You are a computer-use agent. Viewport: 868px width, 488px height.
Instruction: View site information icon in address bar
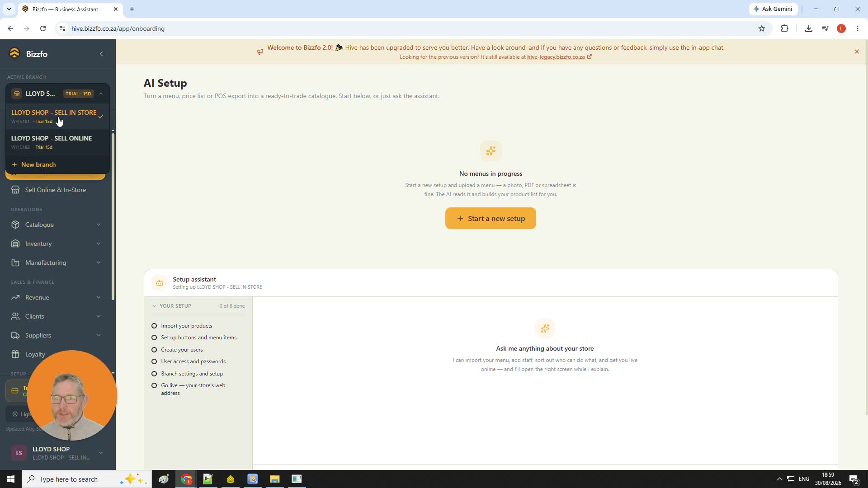point(62,28)
